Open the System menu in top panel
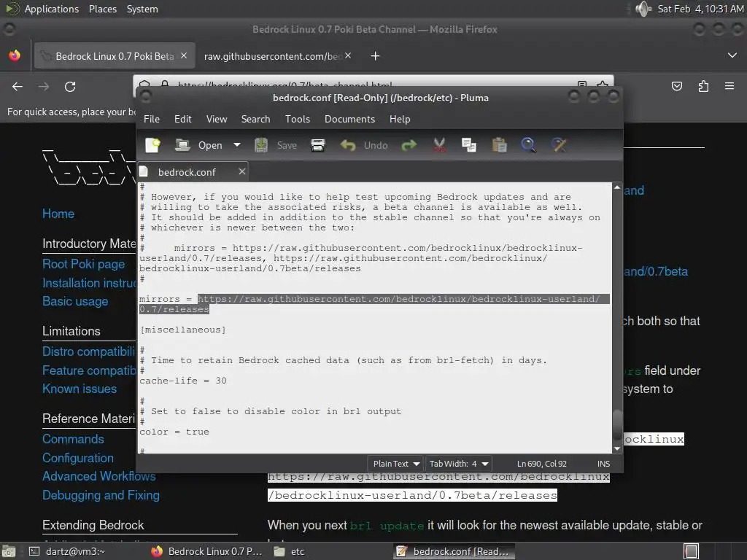 pos(142,9)
